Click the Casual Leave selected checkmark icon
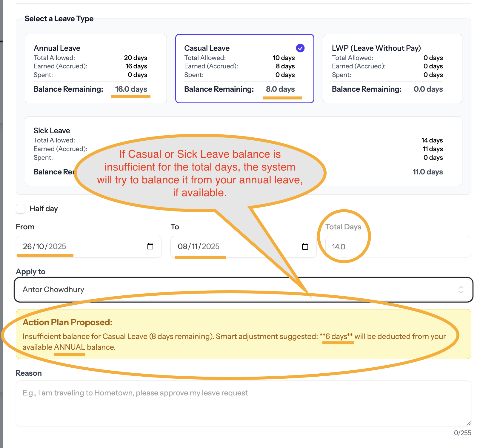This screenshot has width=483, height=448. click(300, 48)
